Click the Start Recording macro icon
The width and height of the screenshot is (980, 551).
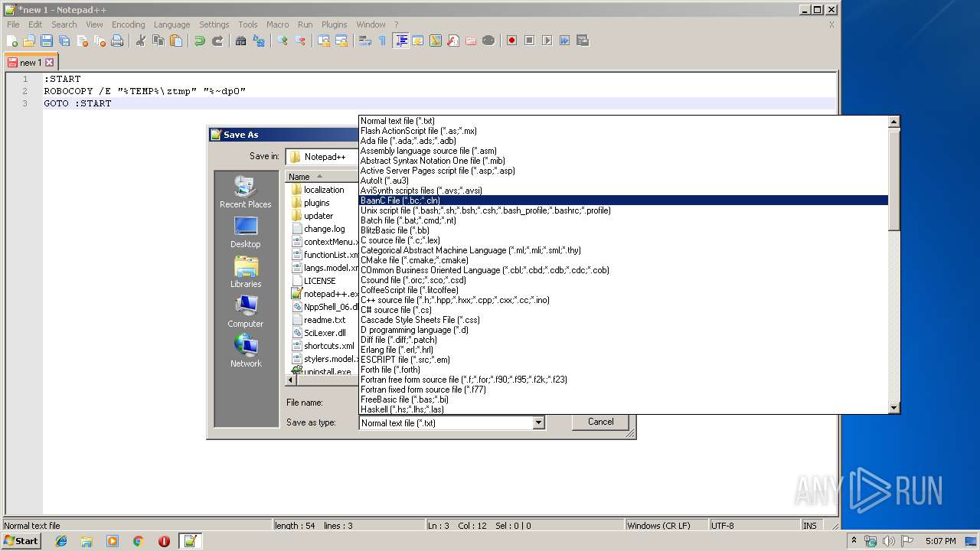click(511, 41)
